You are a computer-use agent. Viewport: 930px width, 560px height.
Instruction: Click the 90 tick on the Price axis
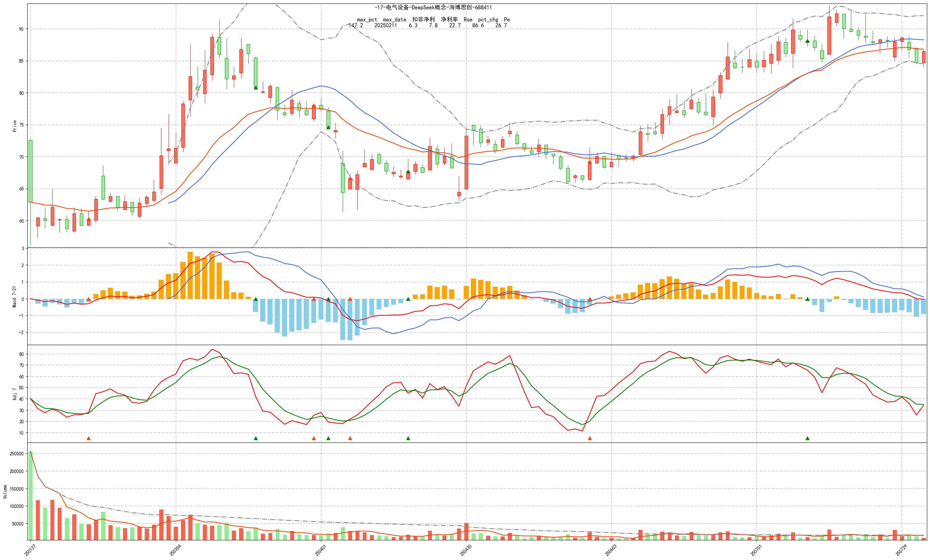[21, 29]
